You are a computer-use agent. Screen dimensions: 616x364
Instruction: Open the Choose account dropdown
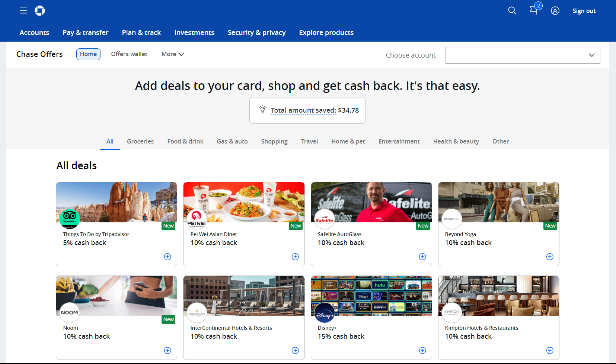tap(523, 55)
